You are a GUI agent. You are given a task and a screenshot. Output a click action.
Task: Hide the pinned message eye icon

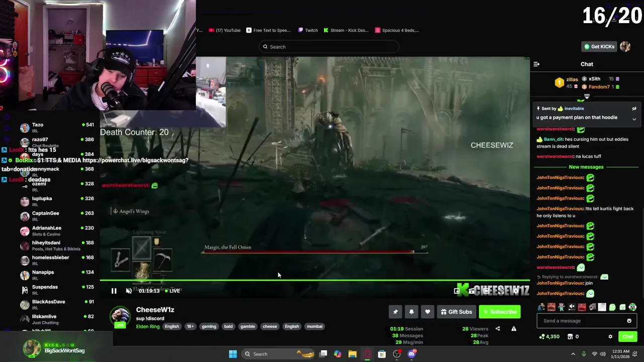pos(634,109)
